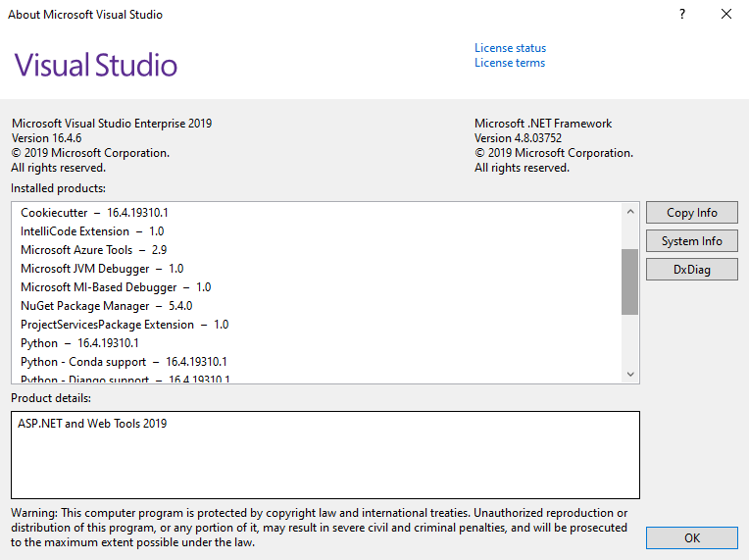
Task: Click Microsoft Visual Studio Enterprise 2019 text
Action: 112,124
